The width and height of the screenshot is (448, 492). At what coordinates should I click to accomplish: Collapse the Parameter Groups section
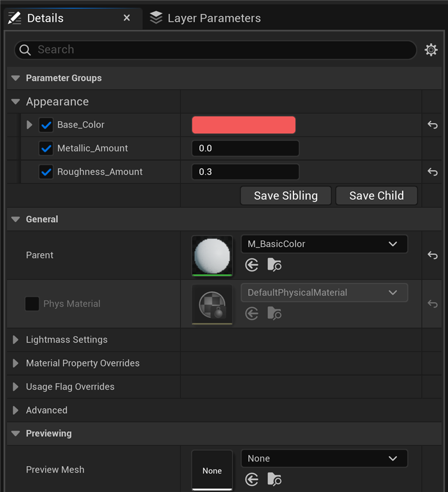[16, 78]
